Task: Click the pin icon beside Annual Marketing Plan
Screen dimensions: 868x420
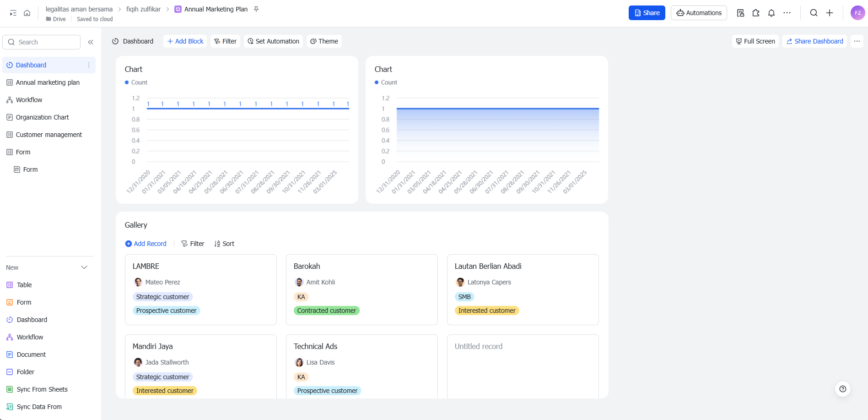Action: pyautogui.click(x=256, y=9)
